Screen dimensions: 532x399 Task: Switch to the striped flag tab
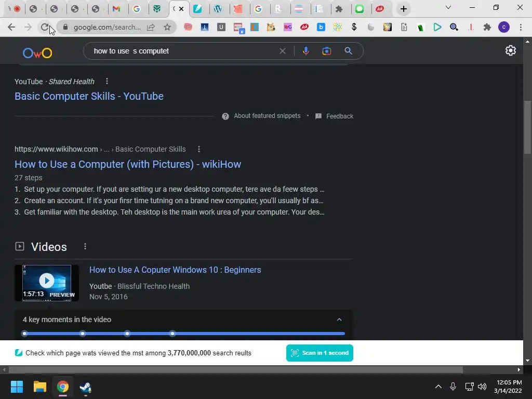coord(299,9)
